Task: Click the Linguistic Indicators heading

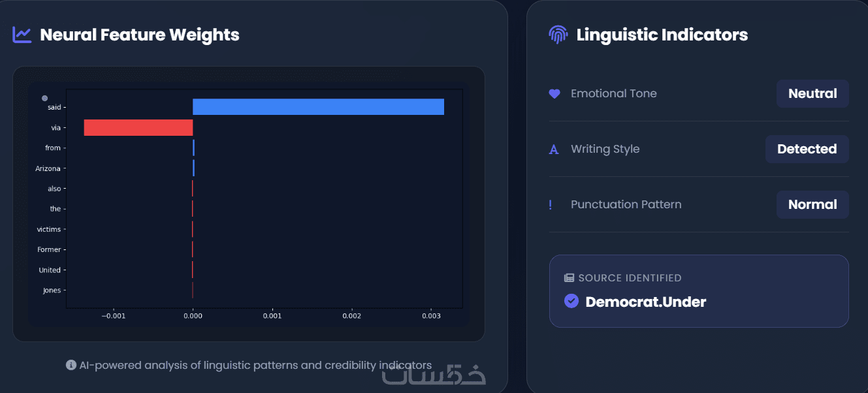Action: point(662,35)
